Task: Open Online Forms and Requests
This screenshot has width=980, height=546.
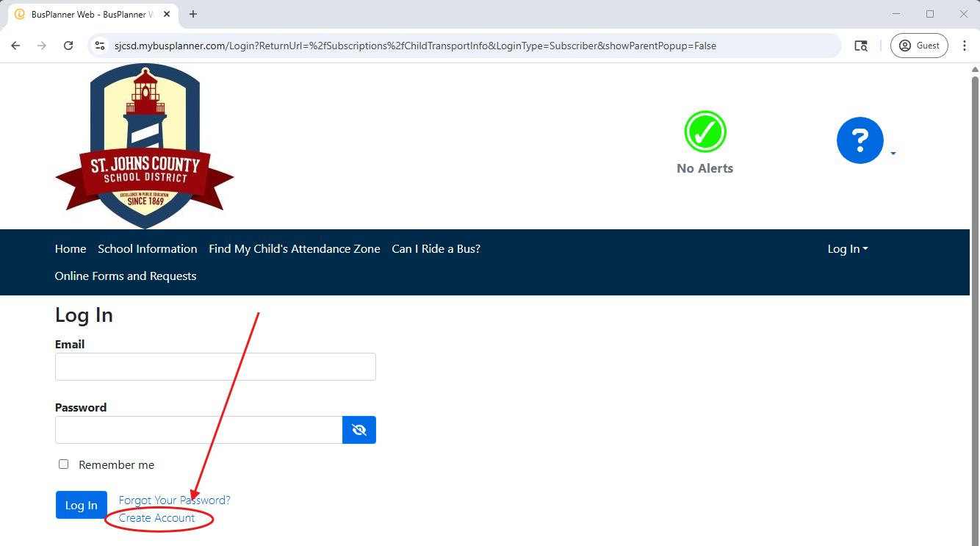Action: [126, 276]
